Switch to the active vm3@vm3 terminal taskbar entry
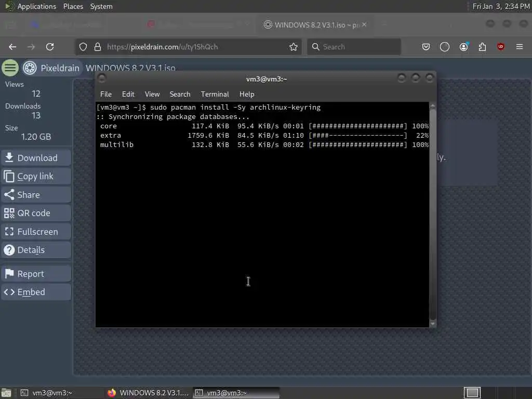 pos(236,393)
